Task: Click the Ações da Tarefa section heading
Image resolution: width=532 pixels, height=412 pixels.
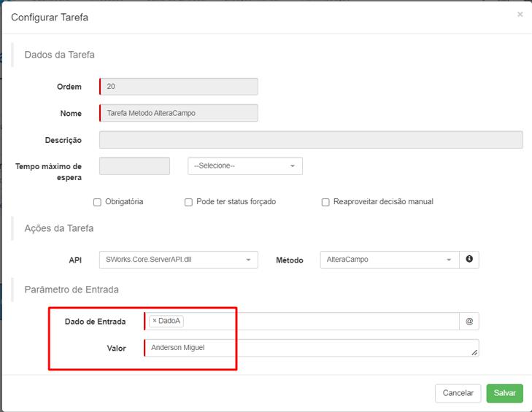Action: [x=58, y=228]
